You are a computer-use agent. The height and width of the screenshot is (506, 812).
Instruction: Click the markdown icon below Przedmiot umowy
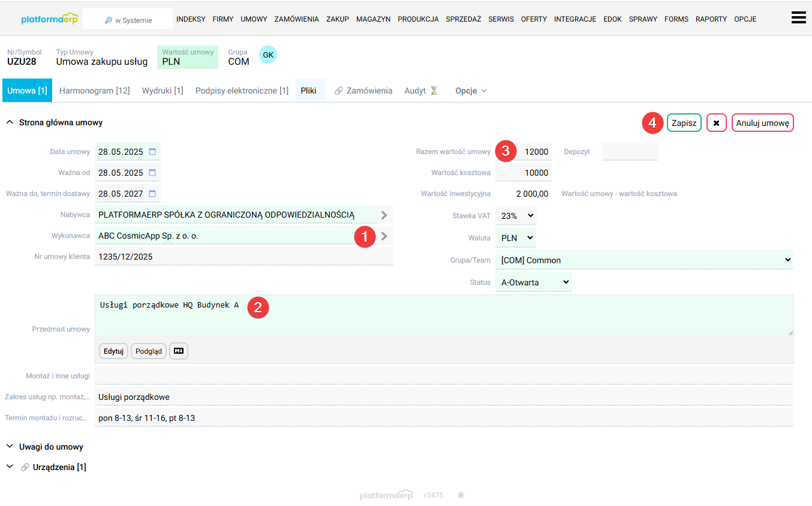pos(179,351)
